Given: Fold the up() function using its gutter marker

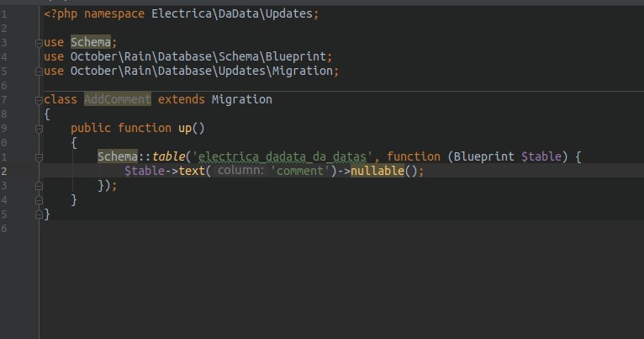Looking at the screenshot, I should (x=39, y=129).
